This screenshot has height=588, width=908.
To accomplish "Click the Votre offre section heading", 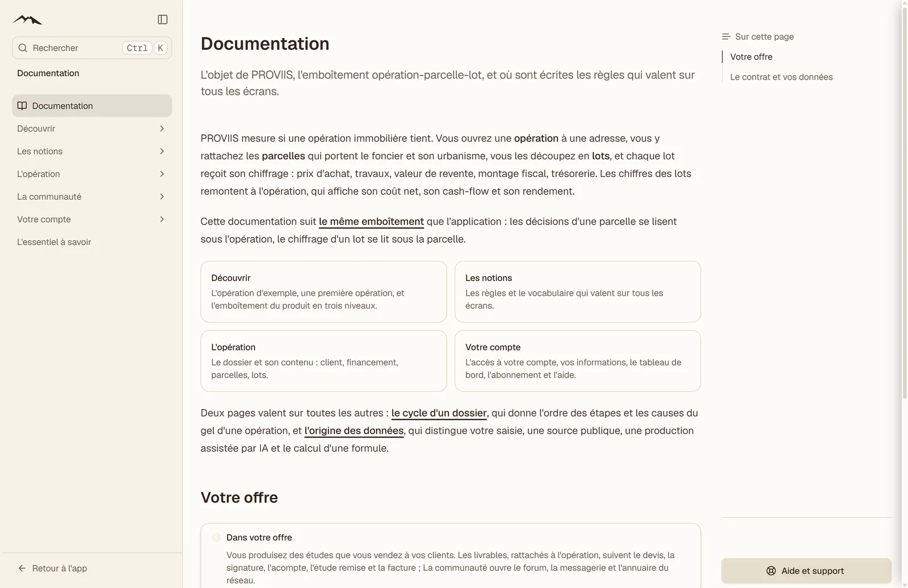I will pos(239,497).
